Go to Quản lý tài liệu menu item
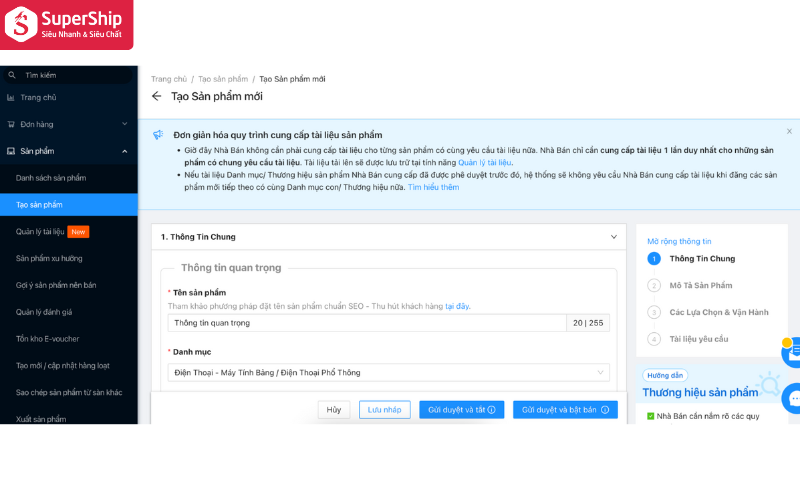The height and width of the screenshot is (500, 800). (x=40, y=232)
